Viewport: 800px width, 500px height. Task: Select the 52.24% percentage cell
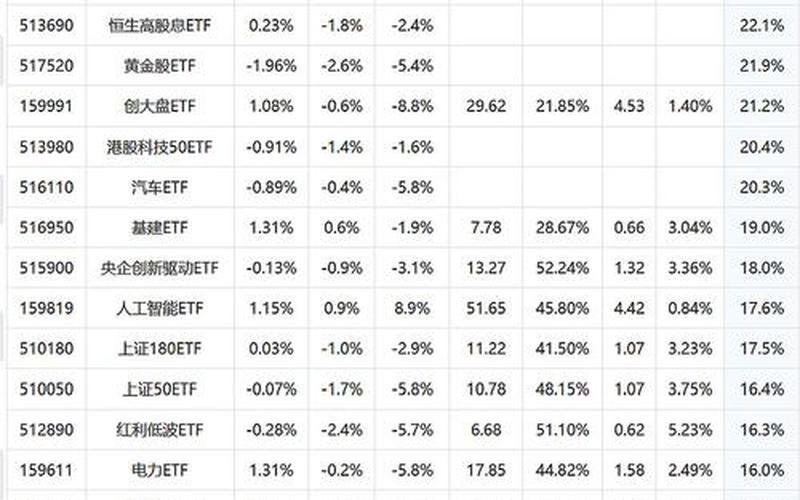point(560,268)
